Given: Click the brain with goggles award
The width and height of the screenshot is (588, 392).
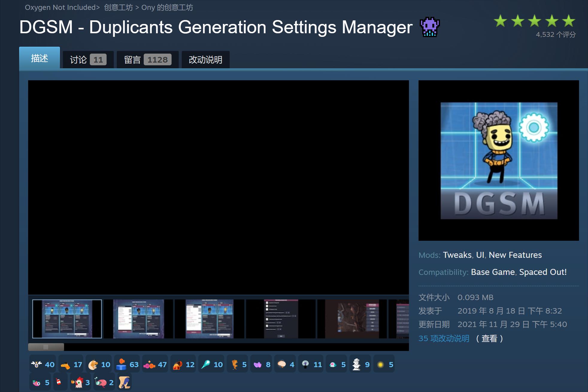Looking at the screenshot, I should (101, 382).
